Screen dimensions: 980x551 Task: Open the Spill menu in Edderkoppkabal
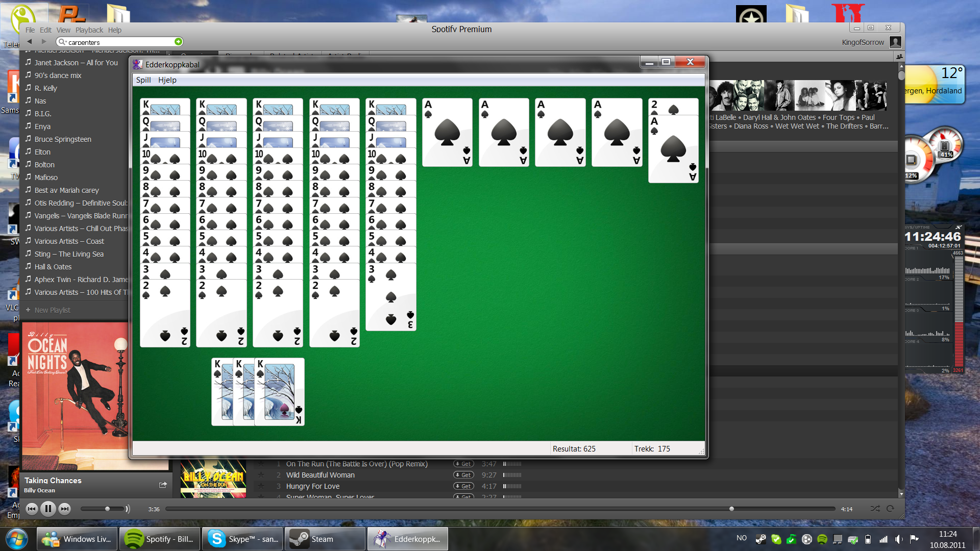click(x=143, y=80)
